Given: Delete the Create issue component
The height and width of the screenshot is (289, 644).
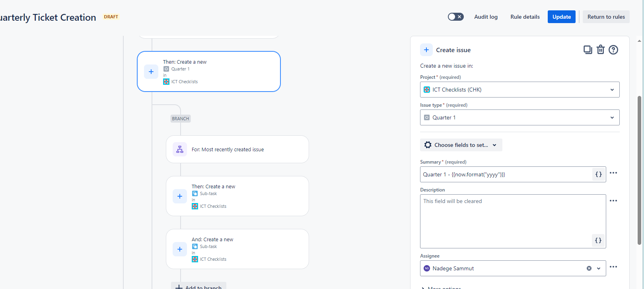Looking at the screenshot, I should (601, 50).
